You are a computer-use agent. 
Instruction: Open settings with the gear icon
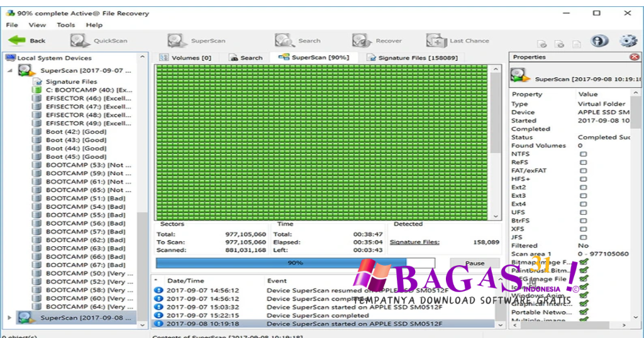pos(628,41)
